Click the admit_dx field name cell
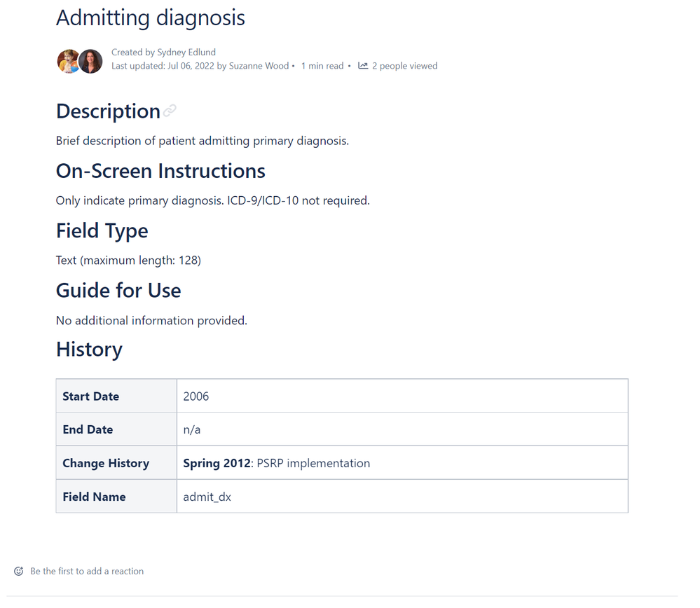 tap(402, 497)
